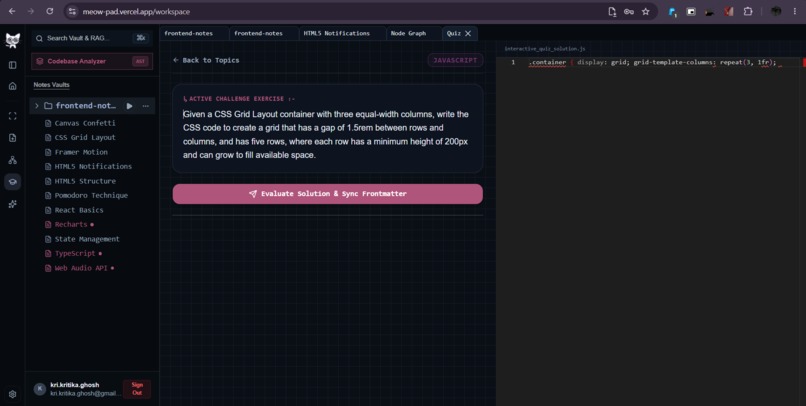
Task: Click the play icon beside frontend-notes folder
Action: point(130,106)
